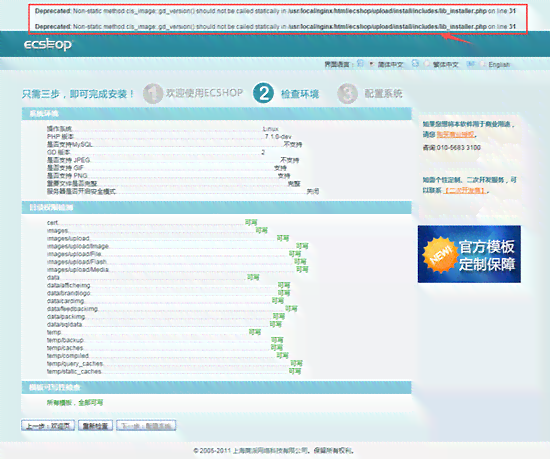Click the 010-5683 3100 phone number text
550x459 pixels.
point(458,148)
